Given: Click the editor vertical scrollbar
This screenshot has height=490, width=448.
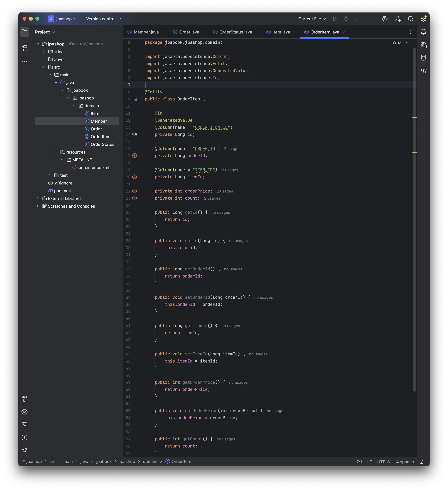Looking at the screenshot, I should point(414,219).
